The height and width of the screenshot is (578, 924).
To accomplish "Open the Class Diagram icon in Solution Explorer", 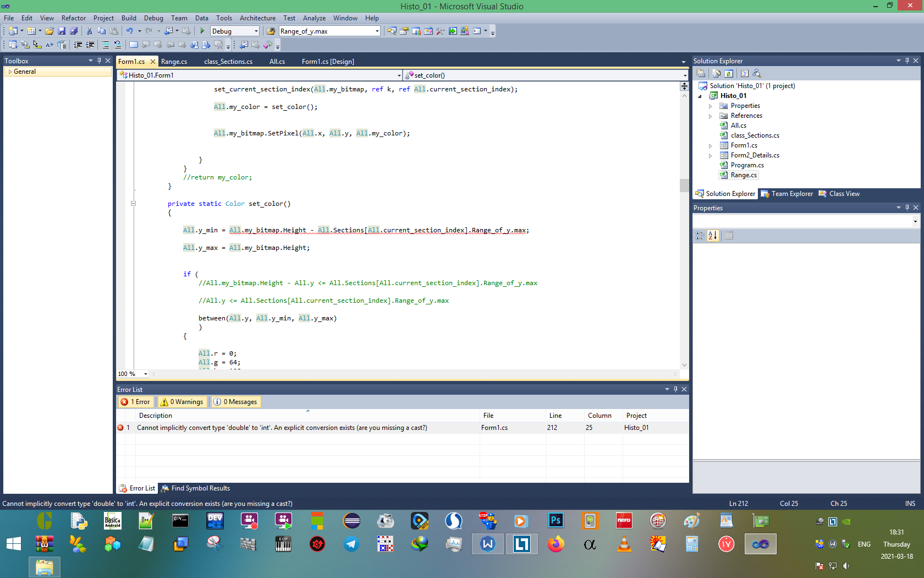I will (757, 73).
